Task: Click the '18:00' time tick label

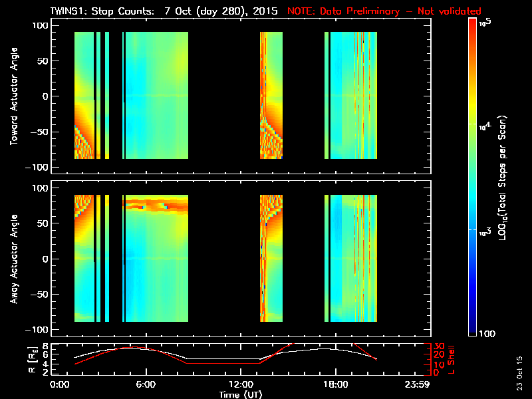Action: point(332,385)
